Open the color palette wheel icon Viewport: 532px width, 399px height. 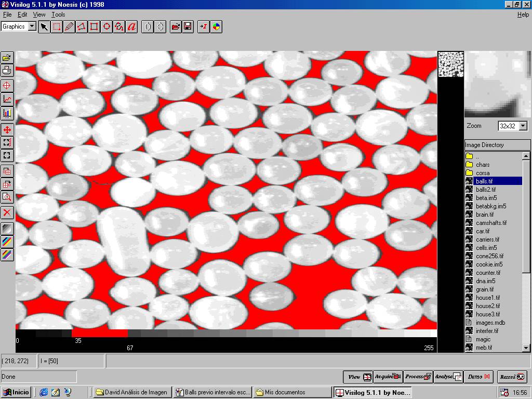(216, 26)
